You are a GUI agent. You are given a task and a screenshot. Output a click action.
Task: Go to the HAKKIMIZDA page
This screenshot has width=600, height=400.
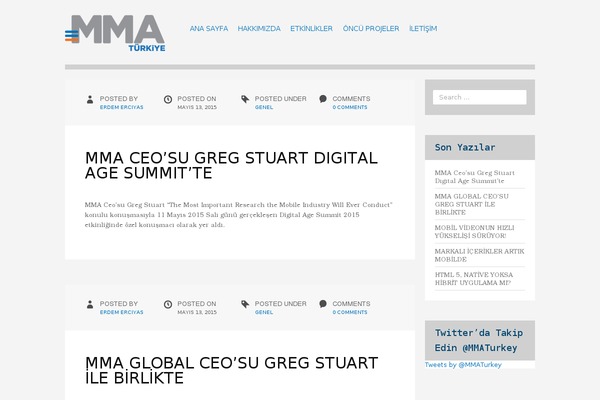click(259, 29)
